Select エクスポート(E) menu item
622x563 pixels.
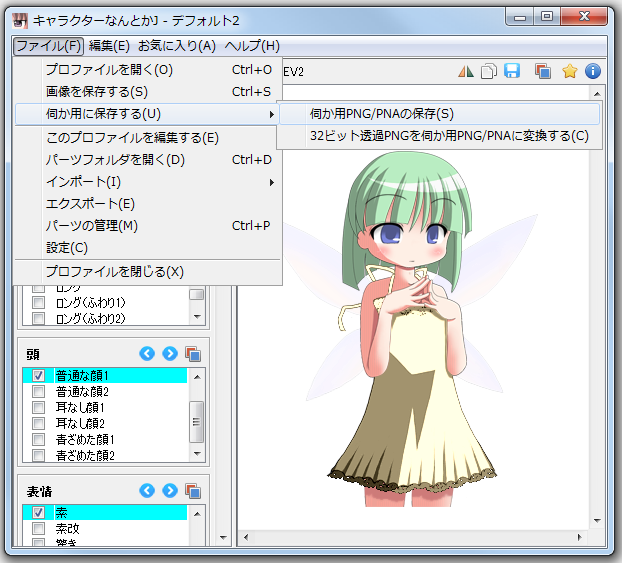coord(147,204)
